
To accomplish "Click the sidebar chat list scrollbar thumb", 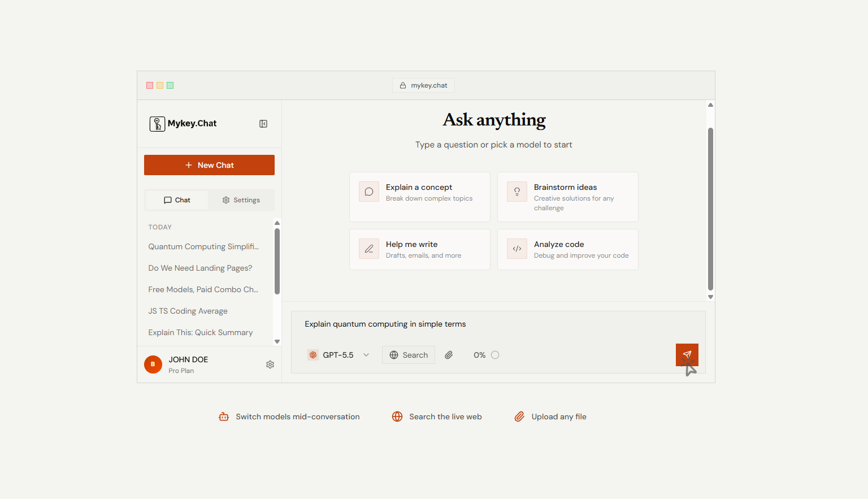I will point(277,262).
